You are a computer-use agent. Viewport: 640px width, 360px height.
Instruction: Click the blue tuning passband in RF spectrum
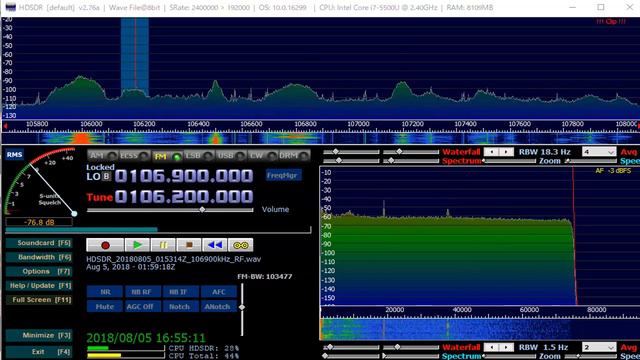(135, 57)
